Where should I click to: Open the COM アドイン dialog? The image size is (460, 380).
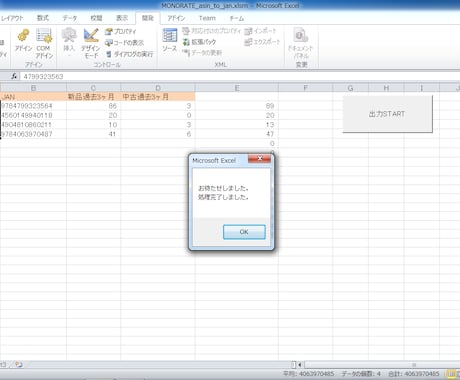(x=44, y=43)
